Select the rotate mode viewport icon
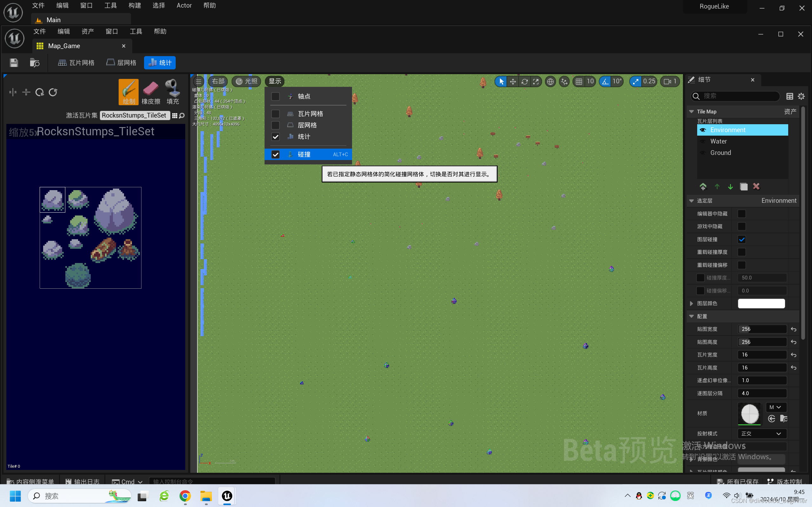Image resolution: width=812 pixels, height=507 pixels. tap(524, 81)
